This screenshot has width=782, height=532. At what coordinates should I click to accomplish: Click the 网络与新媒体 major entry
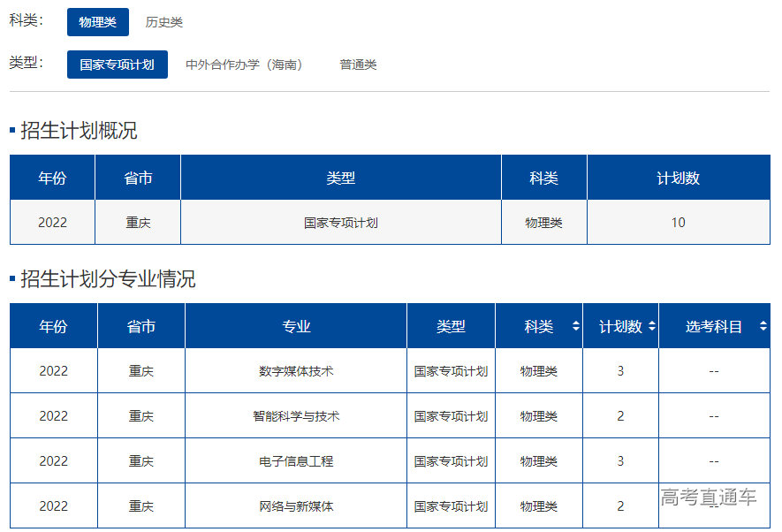pos(296,505)
